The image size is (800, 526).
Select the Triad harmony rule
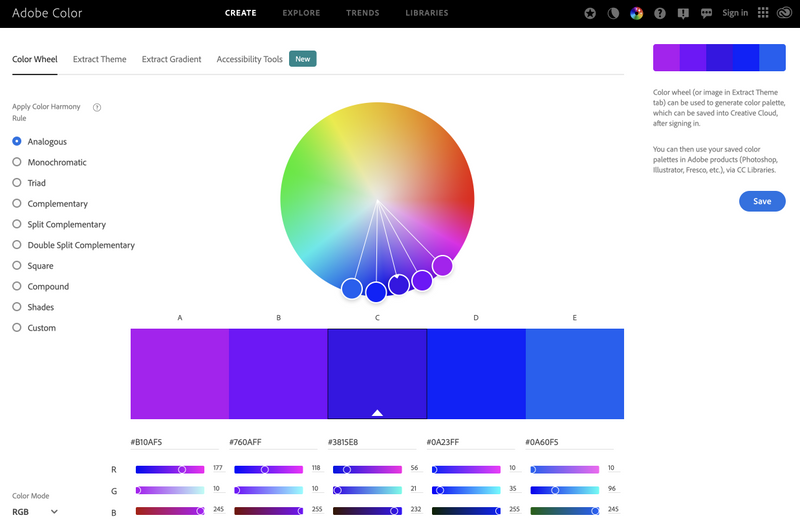point(29,183)
